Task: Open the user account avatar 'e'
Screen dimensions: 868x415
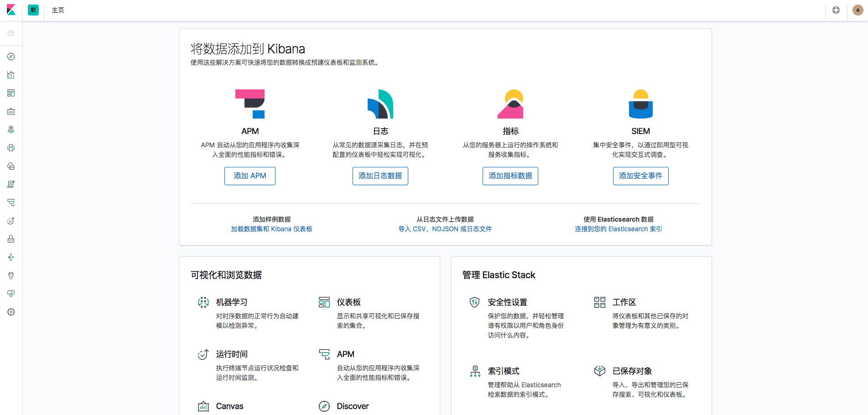Action: [858, 10]
